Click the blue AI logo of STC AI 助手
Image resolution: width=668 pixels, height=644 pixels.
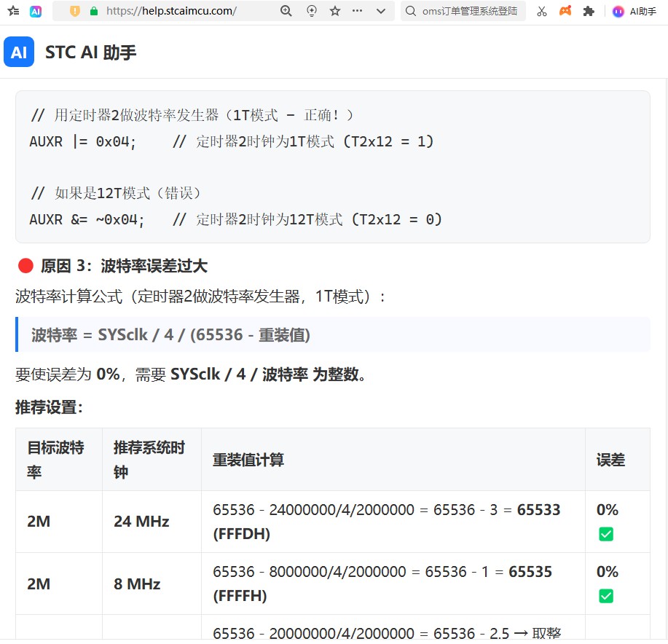pyautogui.click(x=19, y=52)
